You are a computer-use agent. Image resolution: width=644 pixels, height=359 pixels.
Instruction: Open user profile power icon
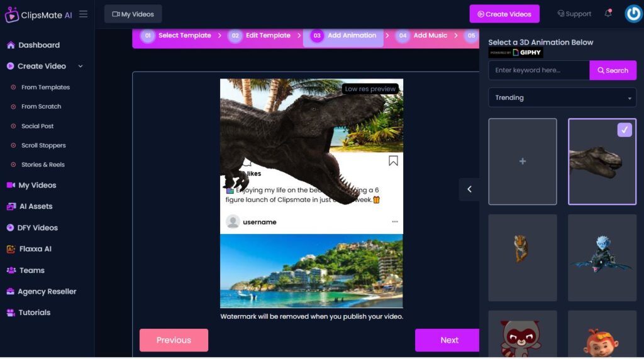coord(633,14)
